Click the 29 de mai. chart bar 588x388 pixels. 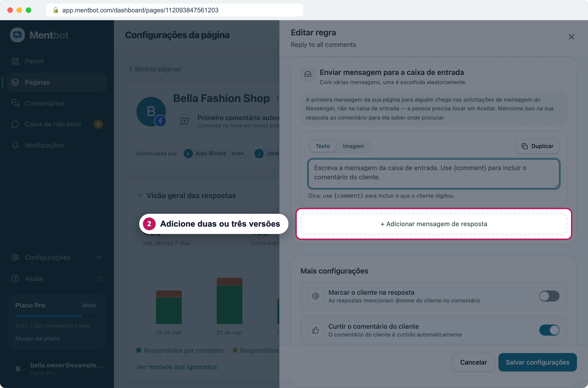click(169, 307)
